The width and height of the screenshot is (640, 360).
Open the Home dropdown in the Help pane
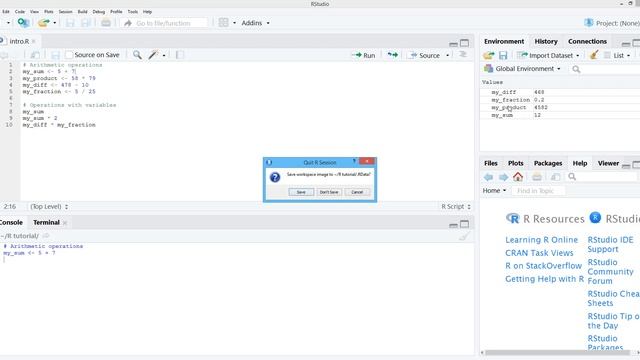(x=494, y=191)
